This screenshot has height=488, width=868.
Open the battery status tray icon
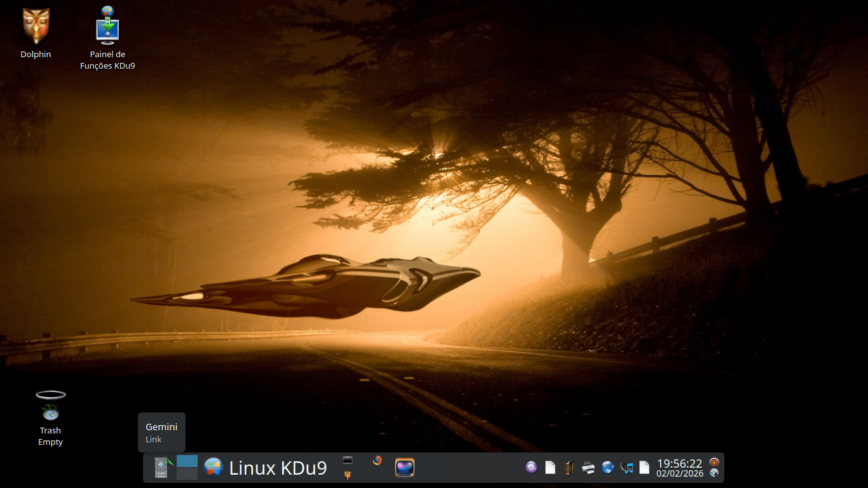[569, 468]
